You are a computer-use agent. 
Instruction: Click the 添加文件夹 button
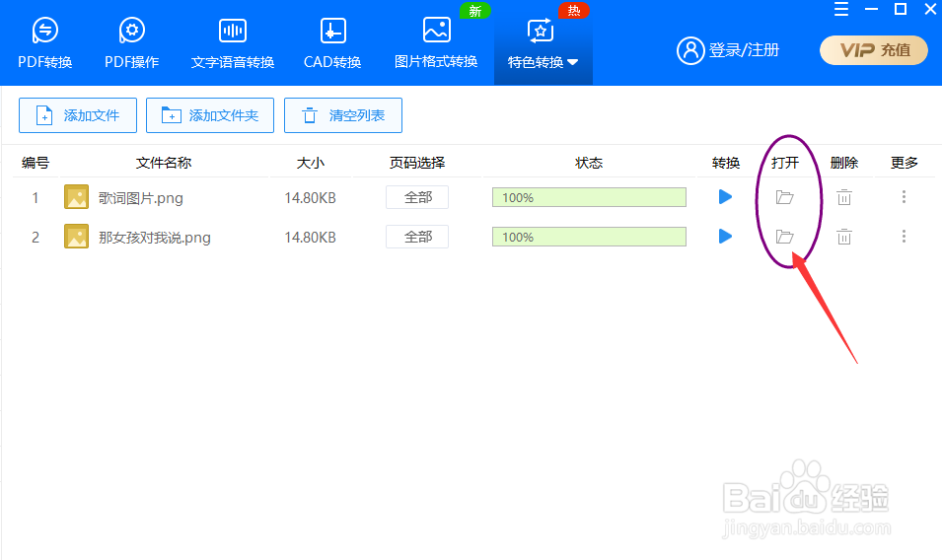pos(210,115)
